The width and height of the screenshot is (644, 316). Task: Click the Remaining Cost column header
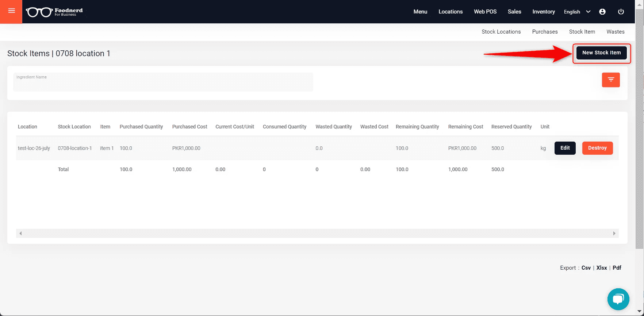[465, 127]
